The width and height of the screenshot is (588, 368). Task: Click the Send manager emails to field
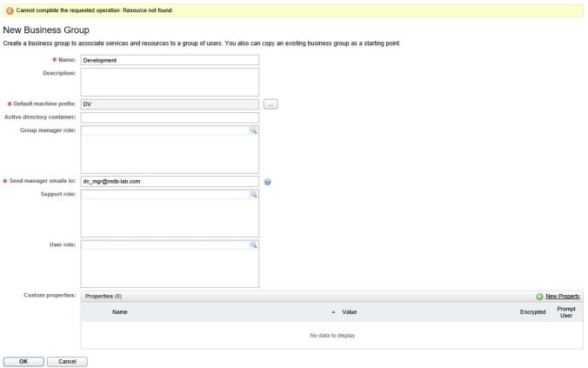(170, 181)
